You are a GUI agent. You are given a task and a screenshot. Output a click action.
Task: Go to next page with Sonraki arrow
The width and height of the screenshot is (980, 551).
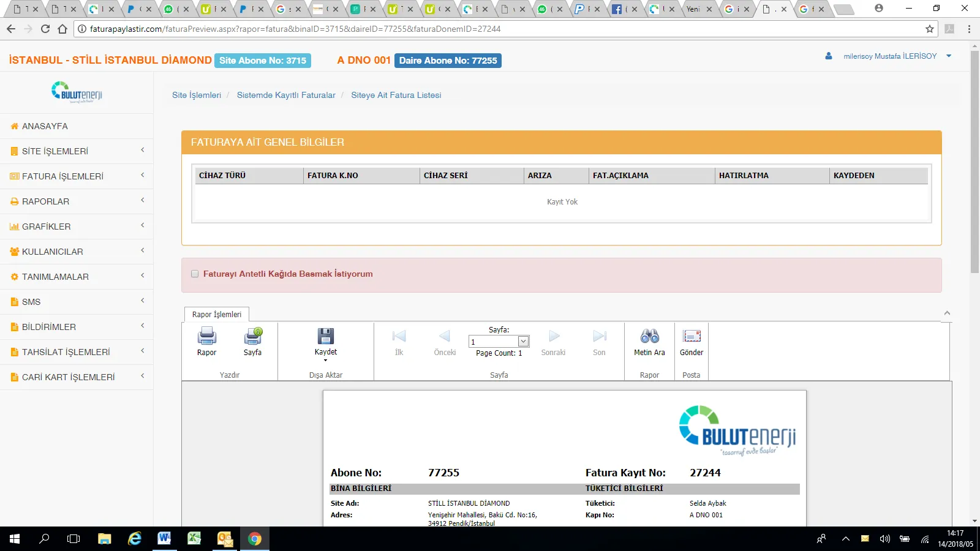pyautogui.click(x=553, y=336)
